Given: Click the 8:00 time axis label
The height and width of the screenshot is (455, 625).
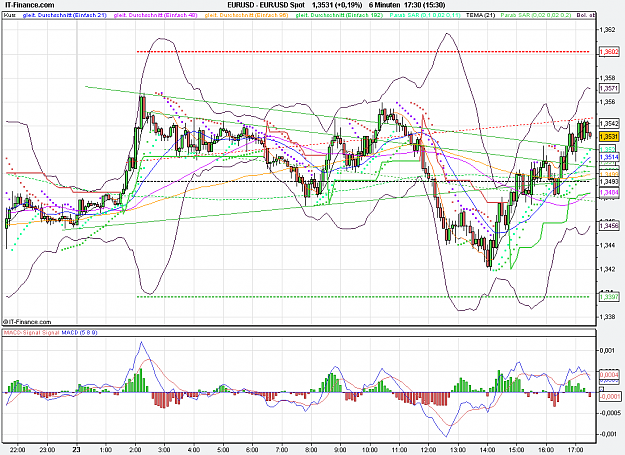Looking at the screenshot, I should point(311,450).
